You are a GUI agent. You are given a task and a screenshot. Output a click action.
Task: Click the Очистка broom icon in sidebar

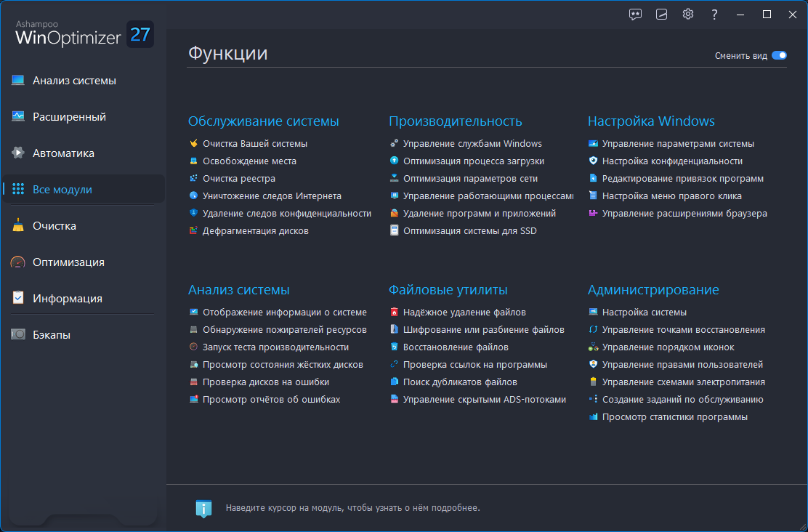tap(18, 225)
